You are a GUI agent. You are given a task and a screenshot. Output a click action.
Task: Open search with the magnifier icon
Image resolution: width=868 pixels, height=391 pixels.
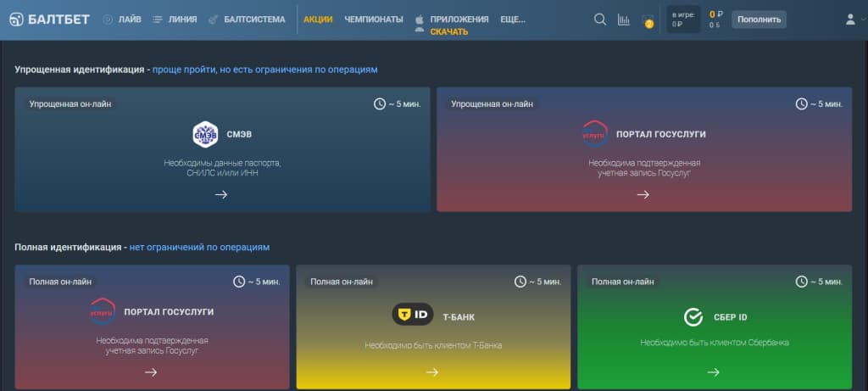tap(600, 20)
